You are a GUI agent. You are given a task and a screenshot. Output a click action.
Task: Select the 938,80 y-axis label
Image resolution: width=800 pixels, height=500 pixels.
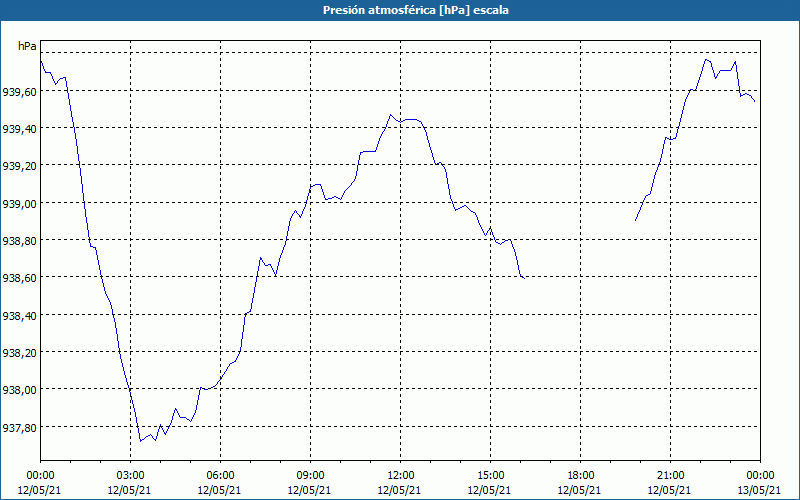tap(19, 240)
